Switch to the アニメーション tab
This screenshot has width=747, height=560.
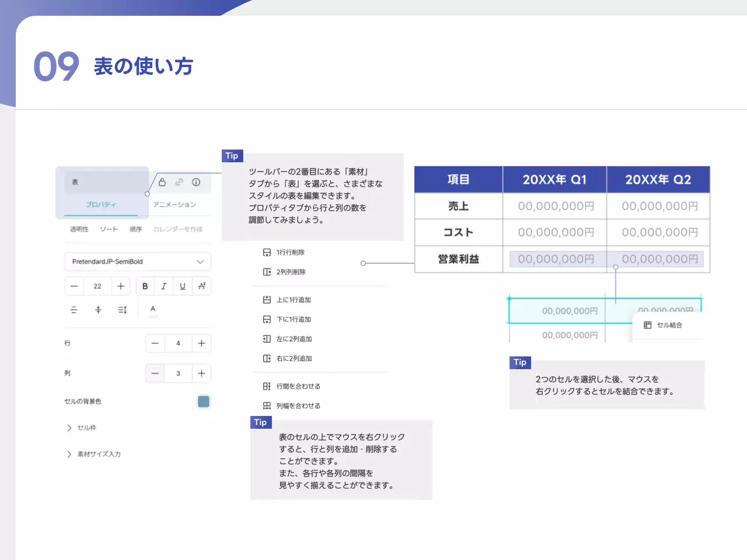pos(174,205)
